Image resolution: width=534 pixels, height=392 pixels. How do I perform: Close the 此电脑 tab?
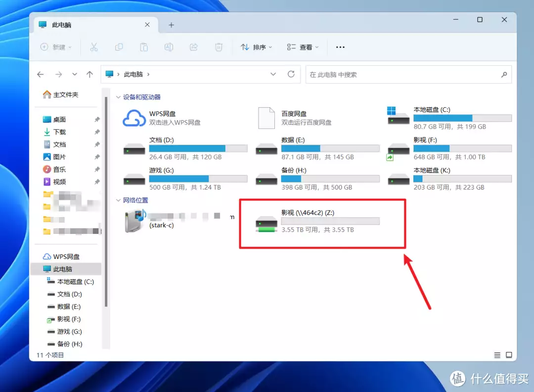coord(147,25)
